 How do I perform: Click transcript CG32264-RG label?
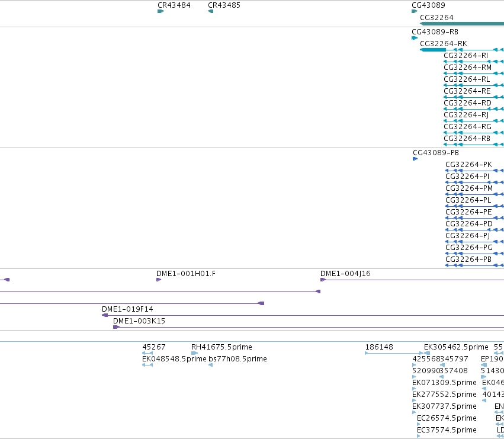pyautogui.click(x=467, y=127)
